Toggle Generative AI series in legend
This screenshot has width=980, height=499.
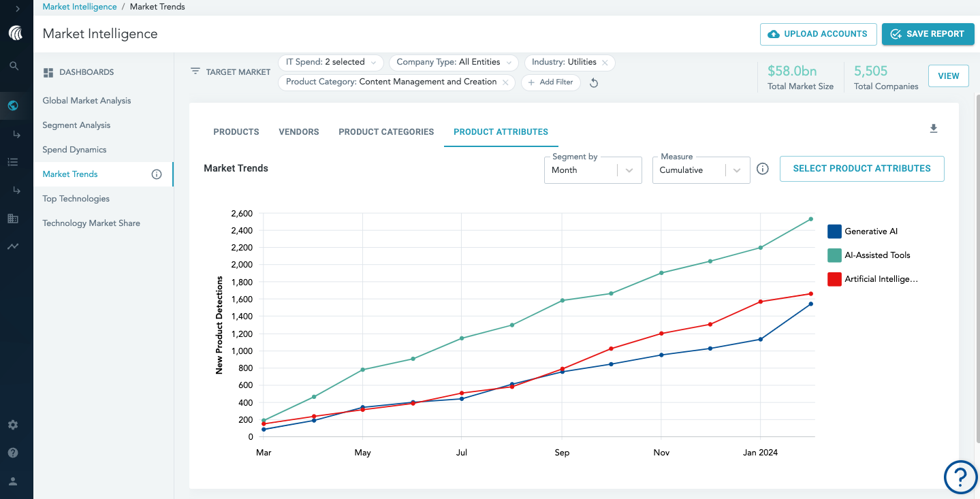click(835, 231)
